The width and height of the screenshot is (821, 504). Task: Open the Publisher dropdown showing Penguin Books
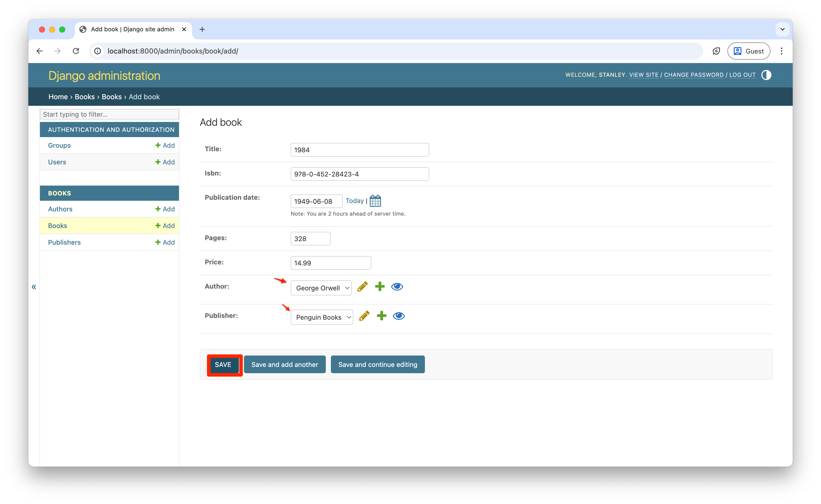click(322, 317)
